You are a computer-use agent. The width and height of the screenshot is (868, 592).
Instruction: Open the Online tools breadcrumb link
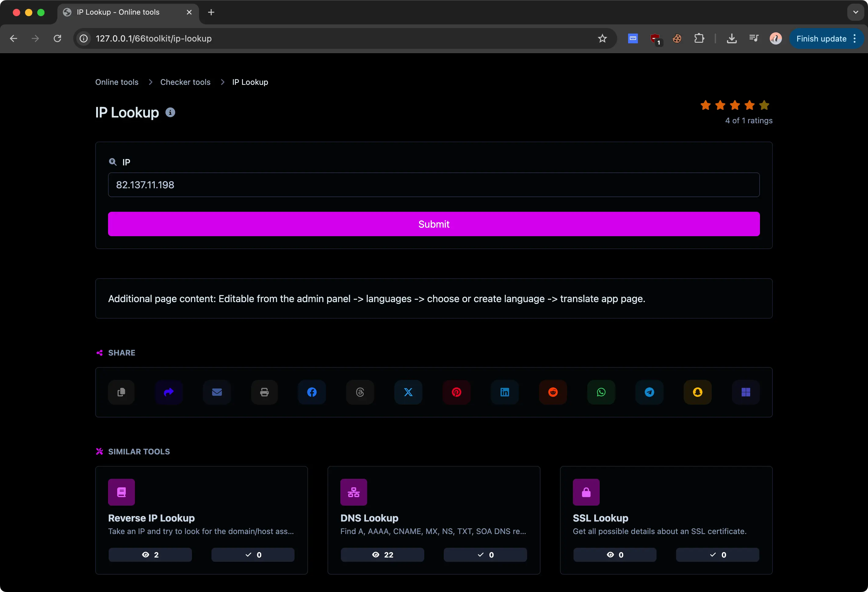(x=117, y=82)
